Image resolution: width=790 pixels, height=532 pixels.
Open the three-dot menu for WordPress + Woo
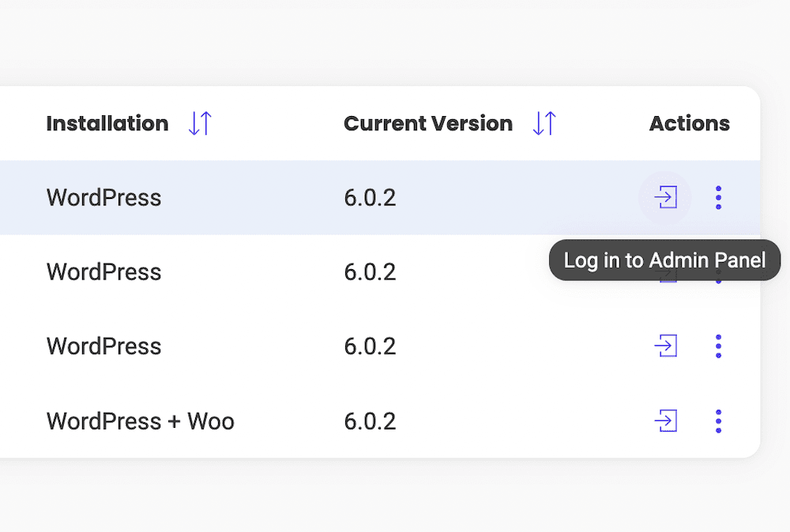[718, 421]
